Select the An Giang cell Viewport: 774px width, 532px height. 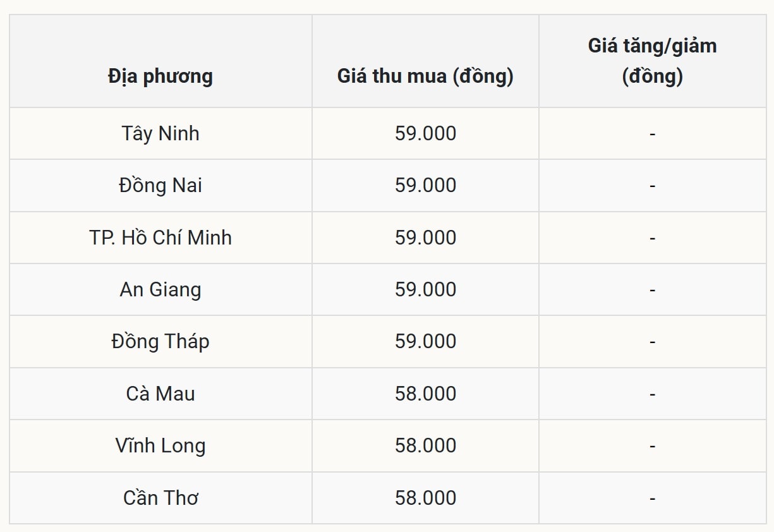click(160, 289)
